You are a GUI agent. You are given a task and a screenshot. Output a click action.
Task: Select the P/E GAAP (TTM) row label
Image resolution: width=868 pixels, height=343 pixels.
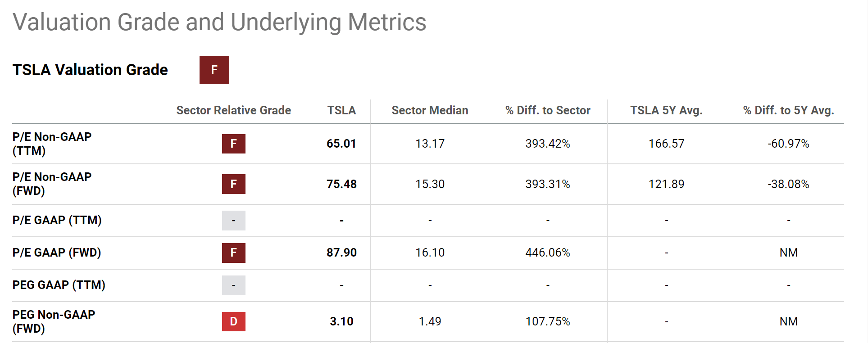[57, 220]
